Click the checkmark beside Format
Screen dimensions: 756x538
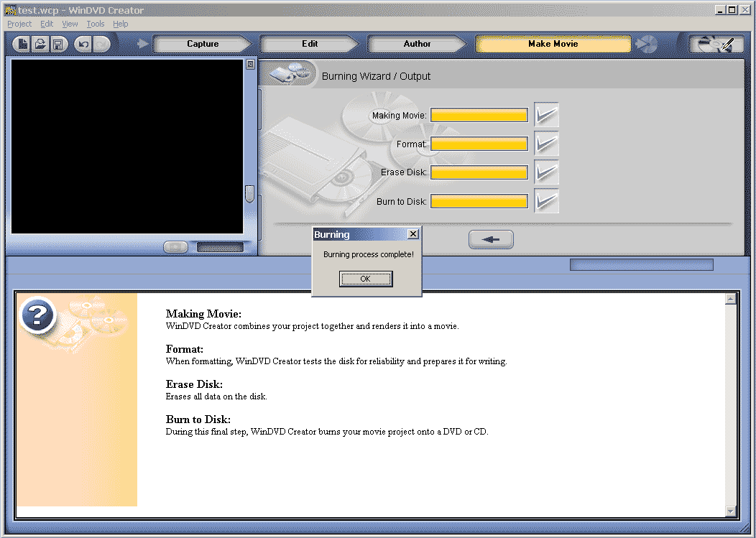(546, 144)
